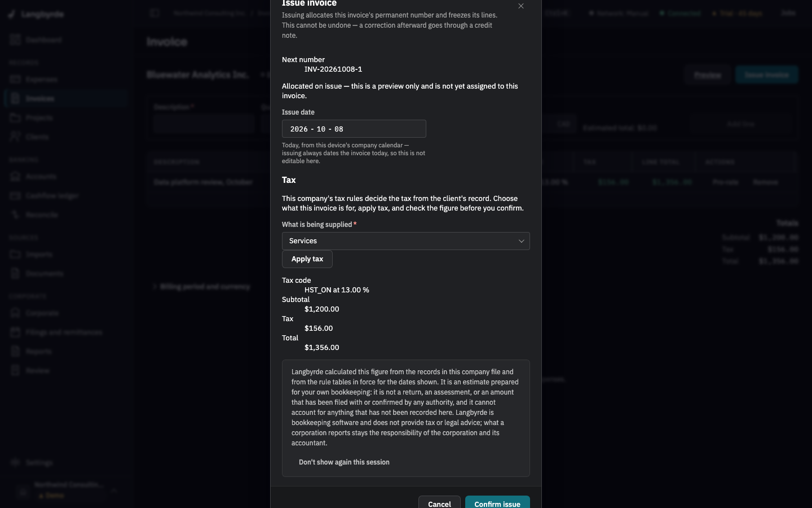Click the $156.00 tax value

[319, 328]
